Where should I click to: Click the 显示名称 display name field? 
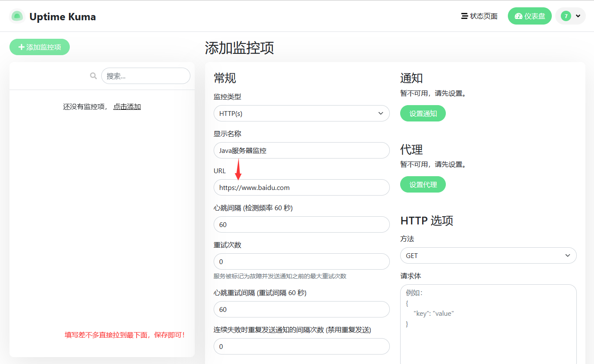coord(302,150)
